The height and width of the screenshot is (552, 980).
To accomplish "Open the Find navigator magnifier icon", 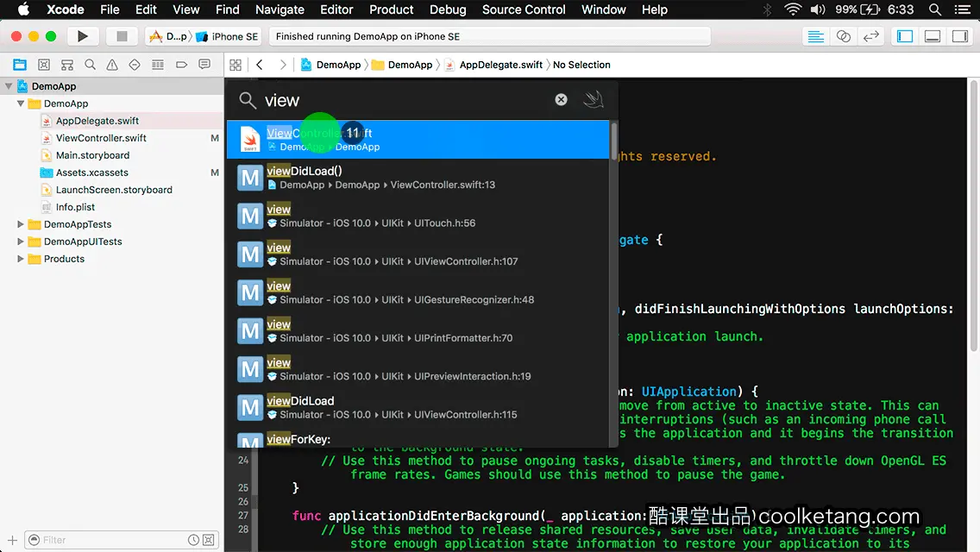I will click(90, 65).
